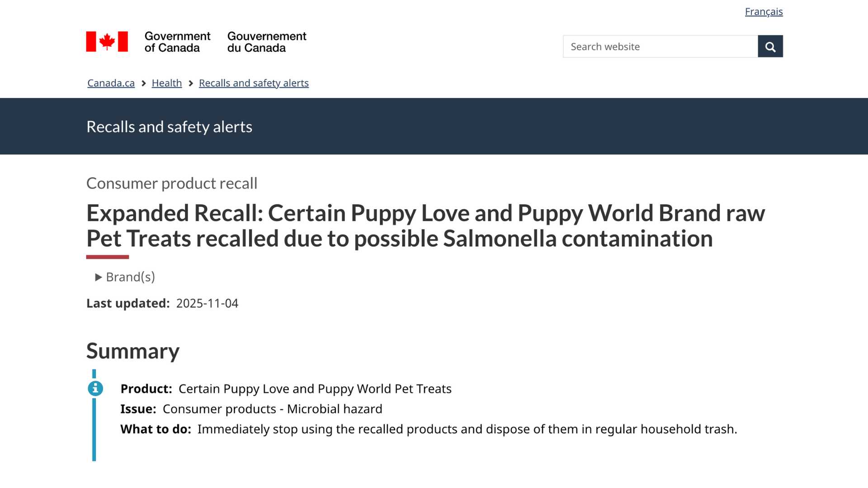
Task: Click the Canadian flag logo
Action: pyautogui.click(x=107, y=42)
